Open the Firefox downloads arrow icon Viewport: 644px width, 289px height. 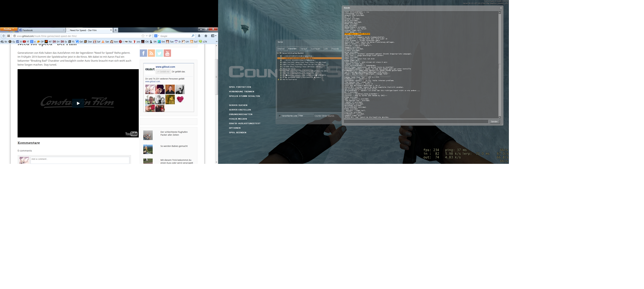(x=199, y=36)
